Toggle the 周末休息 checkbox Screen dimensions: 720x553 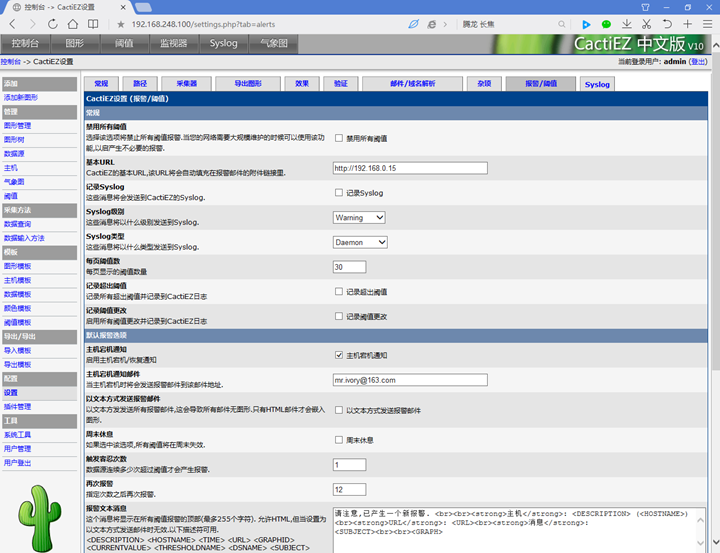pos(339,440)
